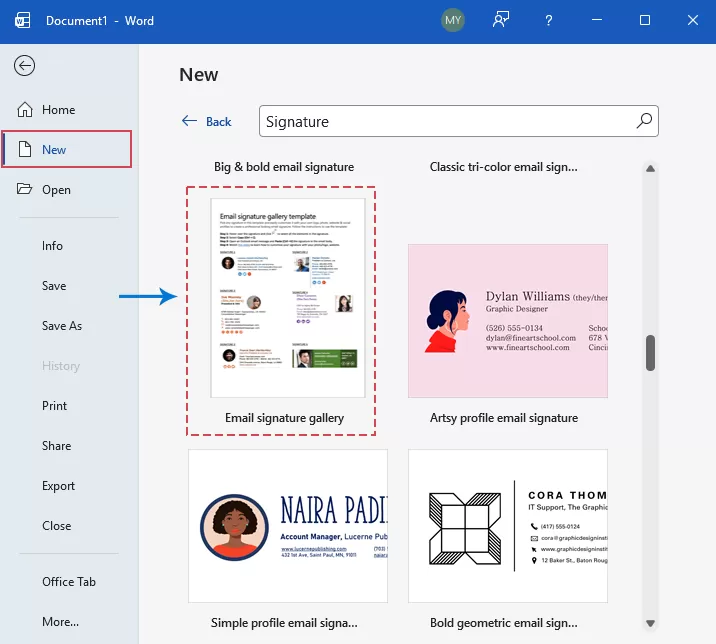Open the Office Tab entry
Screen dimensions: 716x644
[x=67, y=581]
